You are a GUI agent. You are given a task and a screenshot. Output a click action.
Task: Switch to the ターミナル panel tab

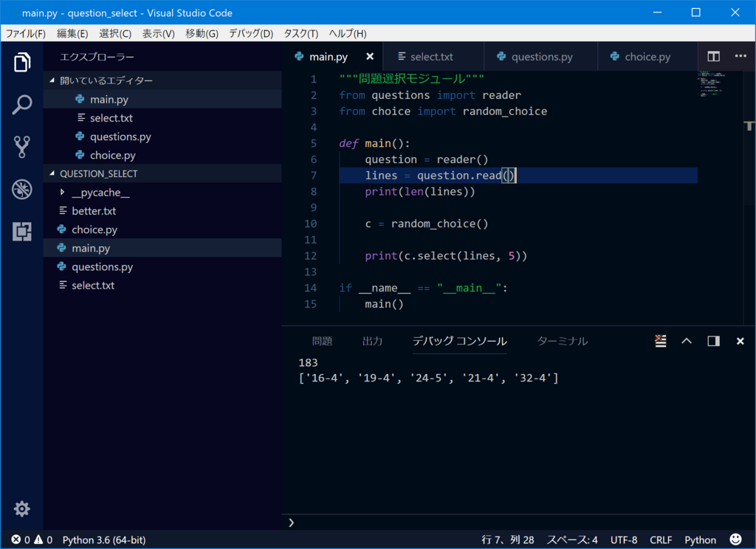point(562,341)
